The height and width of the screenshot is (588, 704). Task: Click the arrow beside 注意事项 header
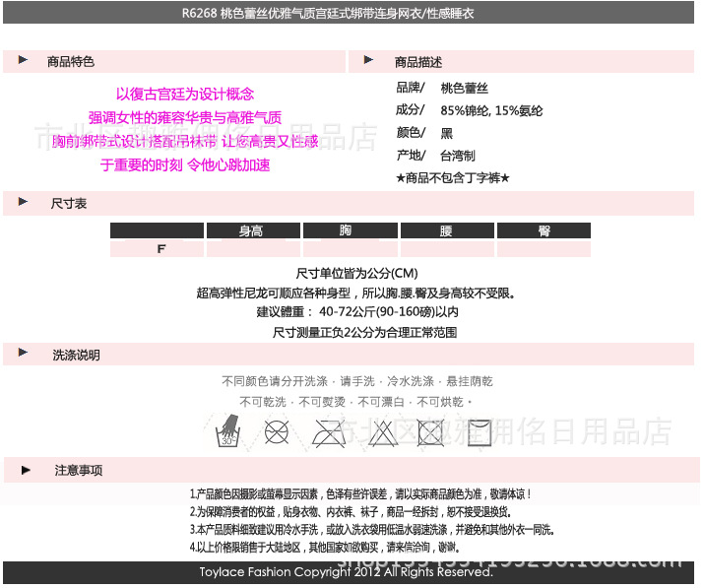[26, 470]
